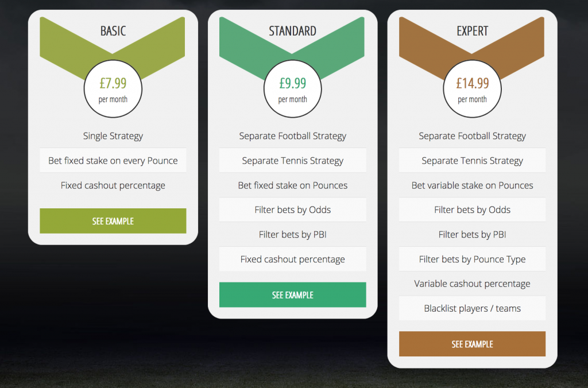
Task: Click Standard plan's Filter bets by Odds
Action: pyautogui.click(x=292, y=209)
